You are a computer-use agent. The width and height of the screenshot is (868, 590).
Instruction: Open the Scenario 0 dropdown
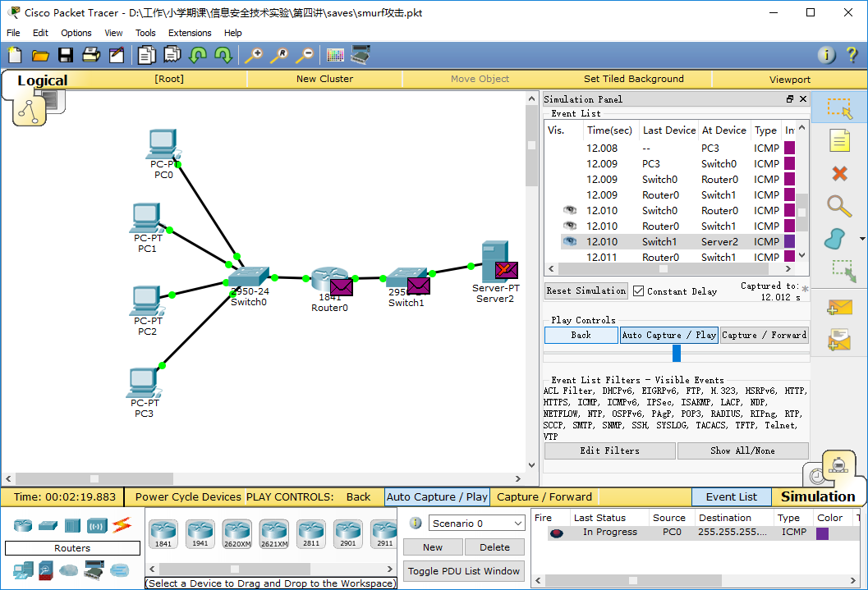click(x=476, y=523)
